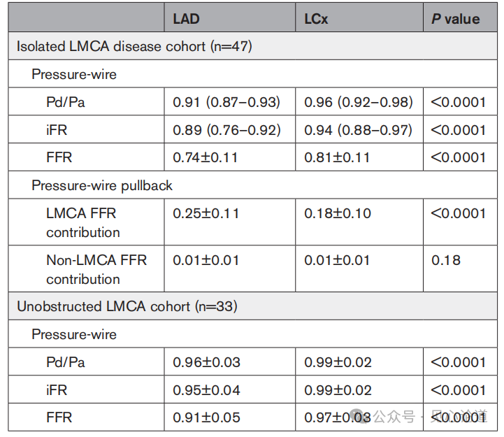
Task: Select the Pressure-wire pullback subheading
Action: 102,185
